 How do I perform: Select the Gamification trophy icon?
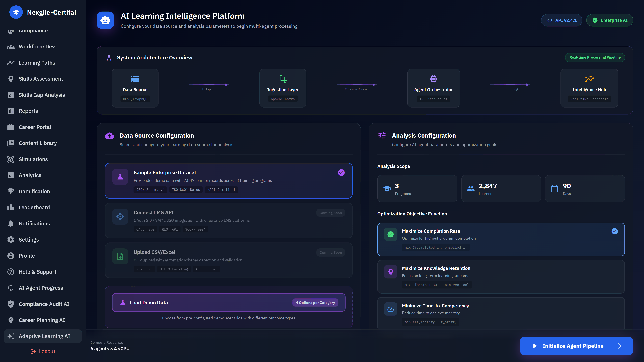coord(11,191)
